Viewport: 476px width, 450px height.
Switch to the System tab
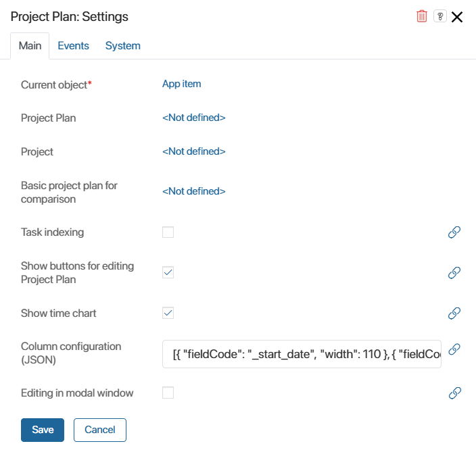pyautogui.click(x=122, y=46)
